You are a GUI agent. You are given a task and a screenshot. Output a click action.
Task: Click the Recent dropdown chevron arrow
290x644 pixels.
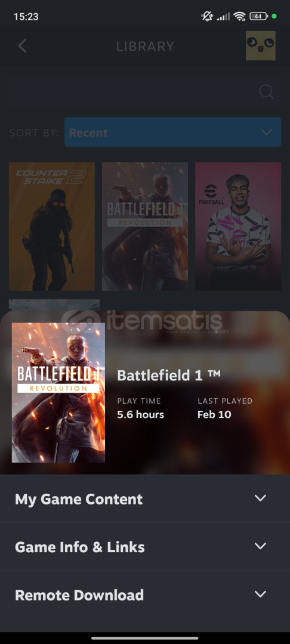pos(267,132)
